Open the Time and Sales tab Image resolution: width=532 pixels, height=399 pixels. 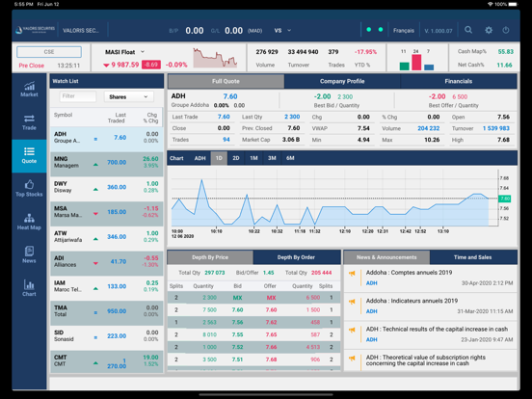pos(473,257)
